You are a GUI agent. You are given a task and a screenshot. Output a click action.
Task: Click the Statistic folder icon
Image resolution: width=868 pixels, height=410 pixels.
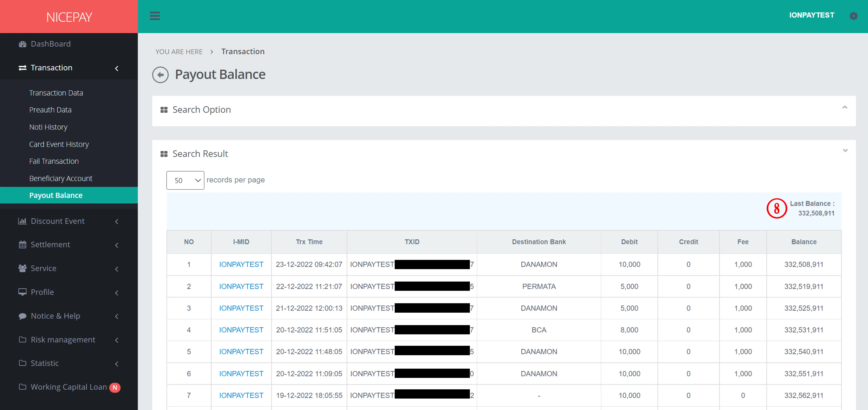tap(23, 363)
